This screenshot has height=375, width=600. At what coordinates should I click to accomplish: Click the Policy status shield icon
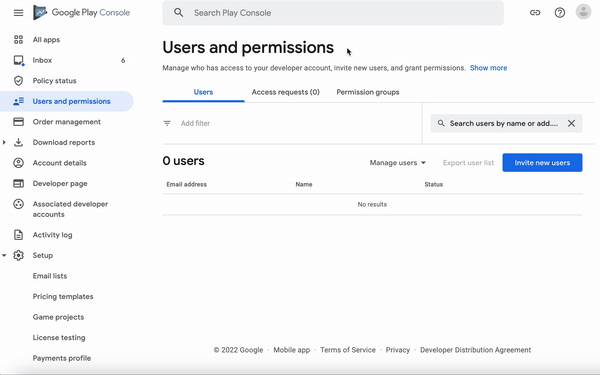click(x=18, y=81)
